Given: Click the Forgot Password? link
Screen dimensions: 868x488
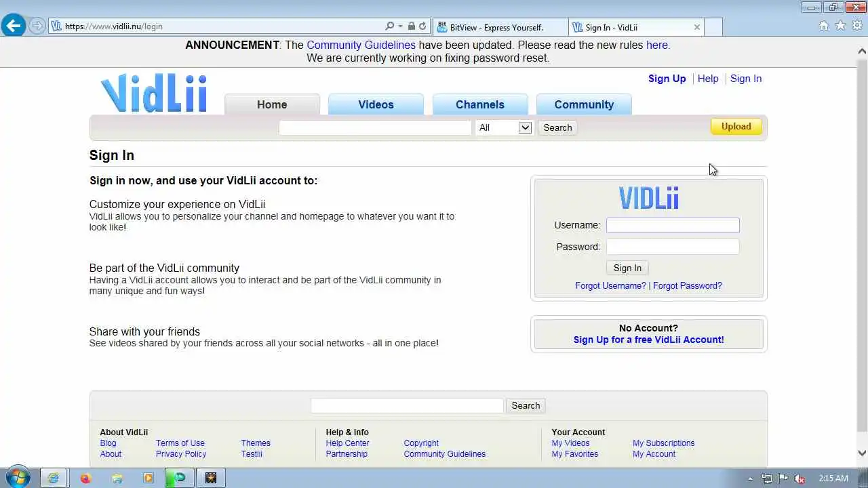Looking at the screenshot, I should click(688, 286).
